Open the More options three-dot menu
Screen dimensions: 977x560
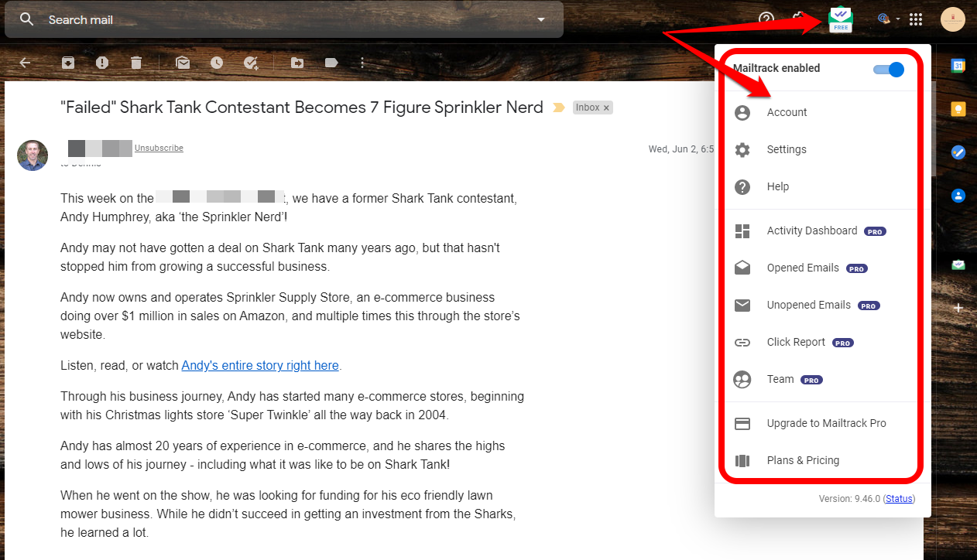[x=362, y=63]
